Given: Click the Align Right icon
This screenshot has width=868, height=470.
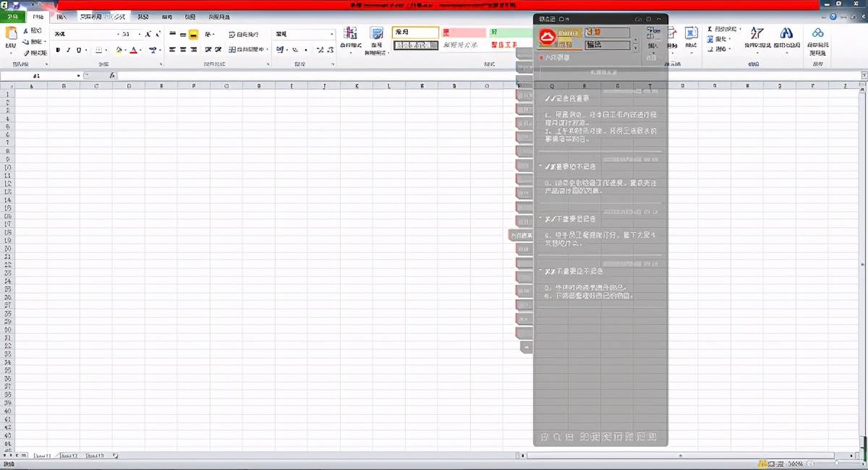Looking at the screenshot, I should (x=193, y=50).
